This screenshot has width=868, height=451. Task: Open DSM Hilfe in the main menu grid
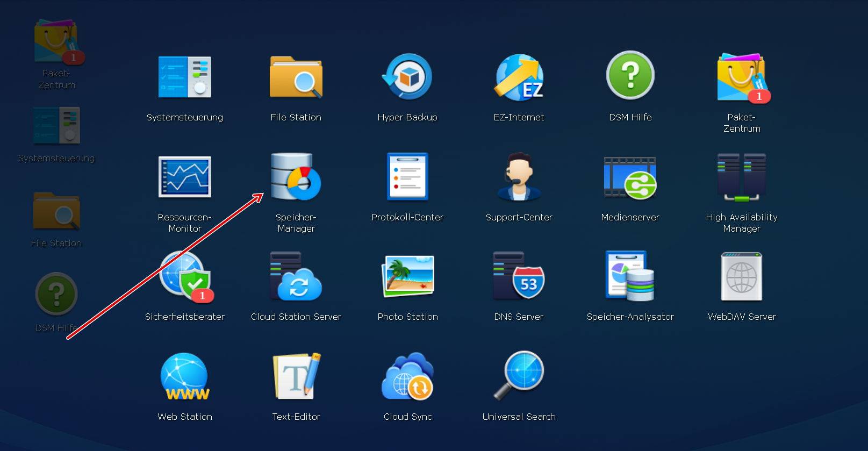(630, 75)
